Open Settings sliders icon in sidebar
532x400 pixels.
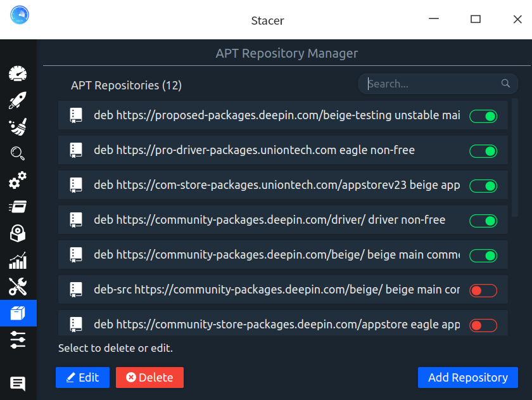(18, 340)
